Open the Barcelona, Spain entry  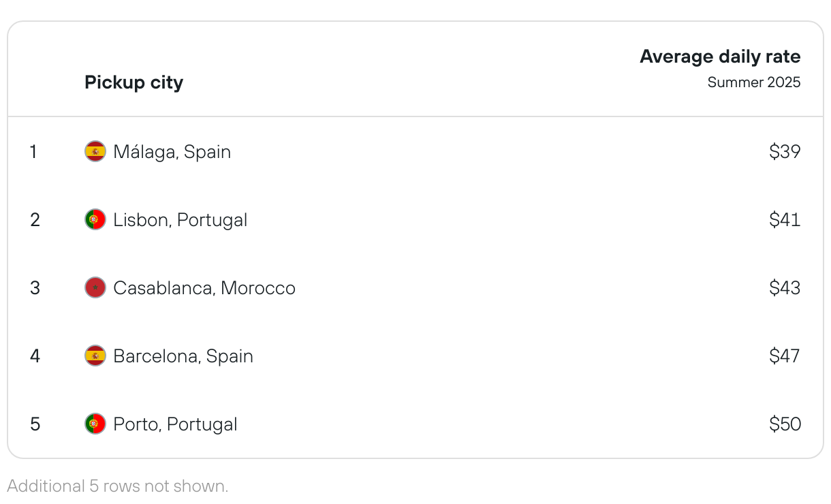pos(183,356)
